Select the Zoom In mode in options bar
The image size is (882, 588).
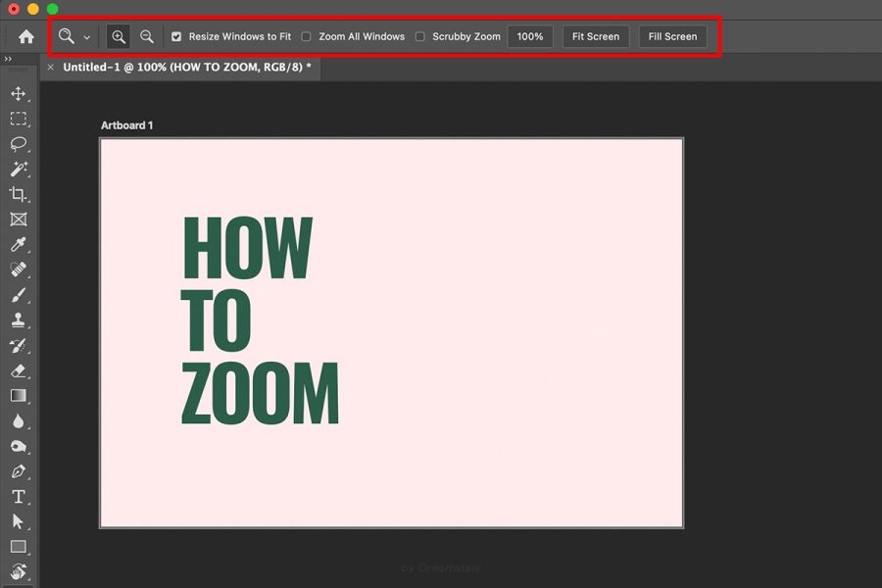click(x=118, y=36)
